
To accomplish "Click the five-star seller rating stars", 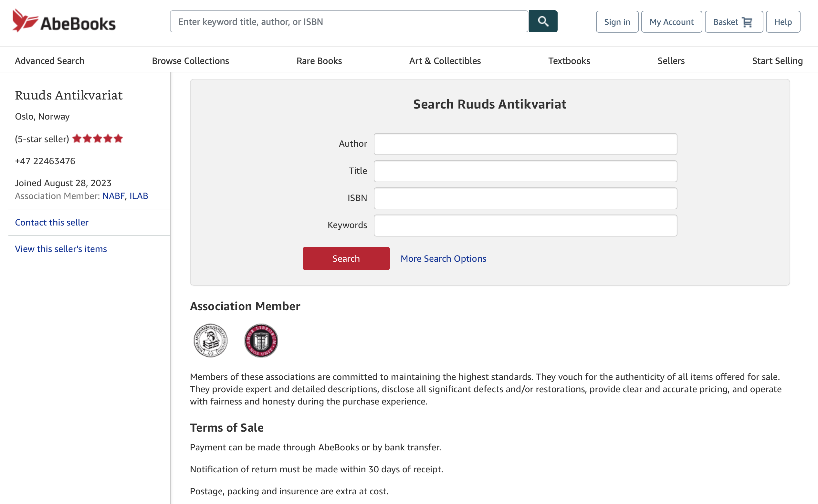I will 98,139.
